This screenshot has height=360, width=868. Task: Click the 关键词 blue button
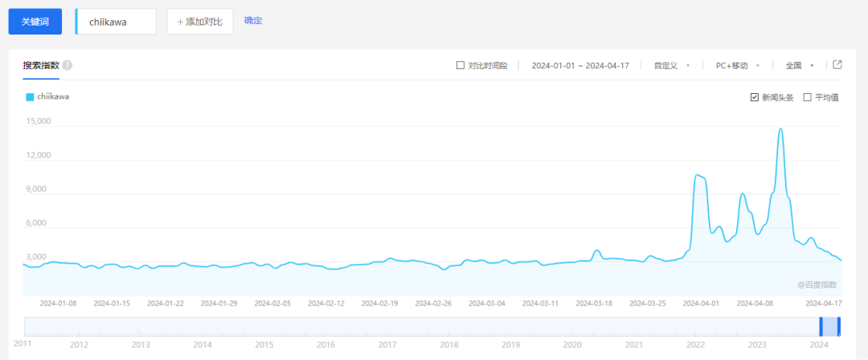[x=35, y=22]
